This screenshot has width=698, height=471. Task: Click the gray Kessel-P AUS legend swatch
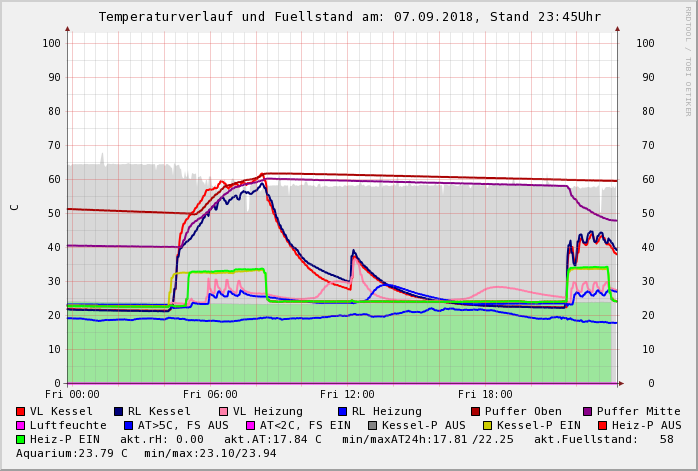(x=372, y=425)
